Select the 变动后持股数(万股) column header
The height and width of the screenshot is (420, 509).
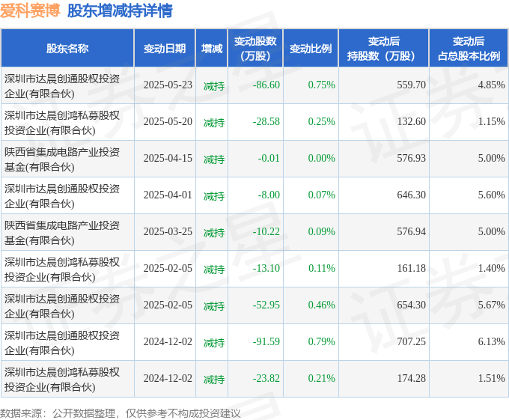point(384,49)
